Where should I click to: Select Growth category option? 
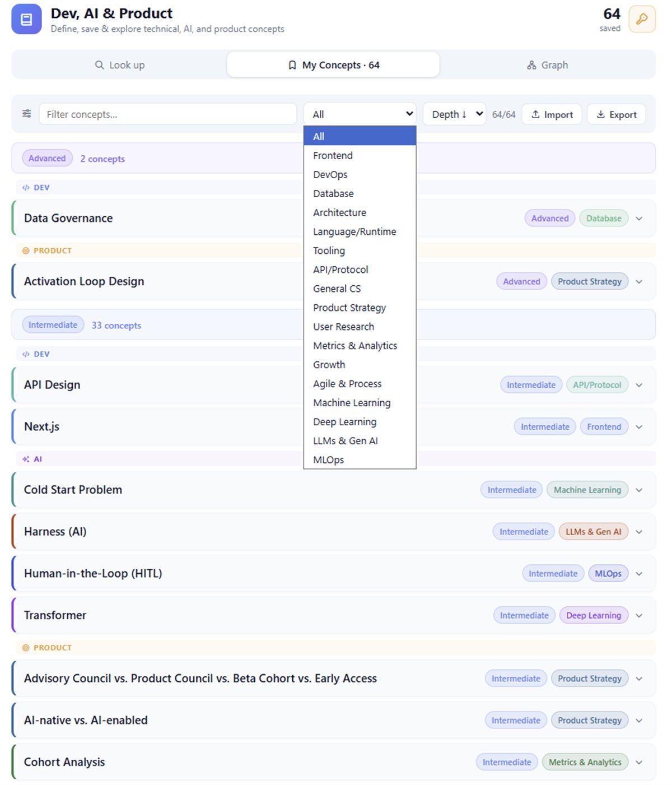(360, 365)
